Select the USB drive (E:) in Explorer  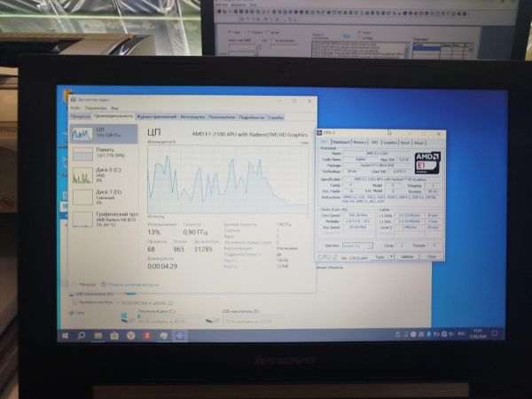(x=245, y=317)
